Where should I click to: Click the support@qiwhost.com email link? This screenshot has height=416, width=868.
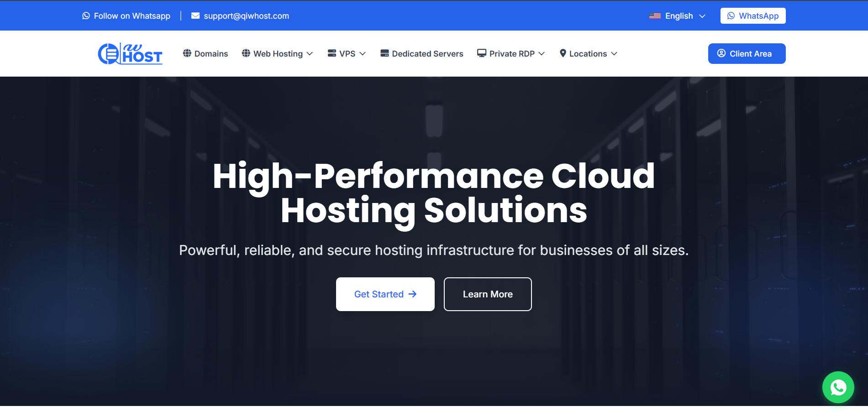[240, 16]
